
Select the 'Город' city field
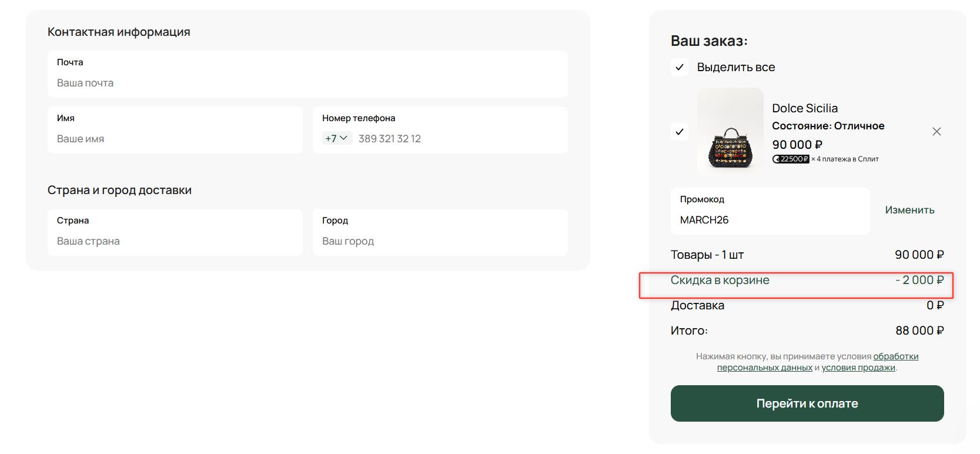[x=440, y=241]
